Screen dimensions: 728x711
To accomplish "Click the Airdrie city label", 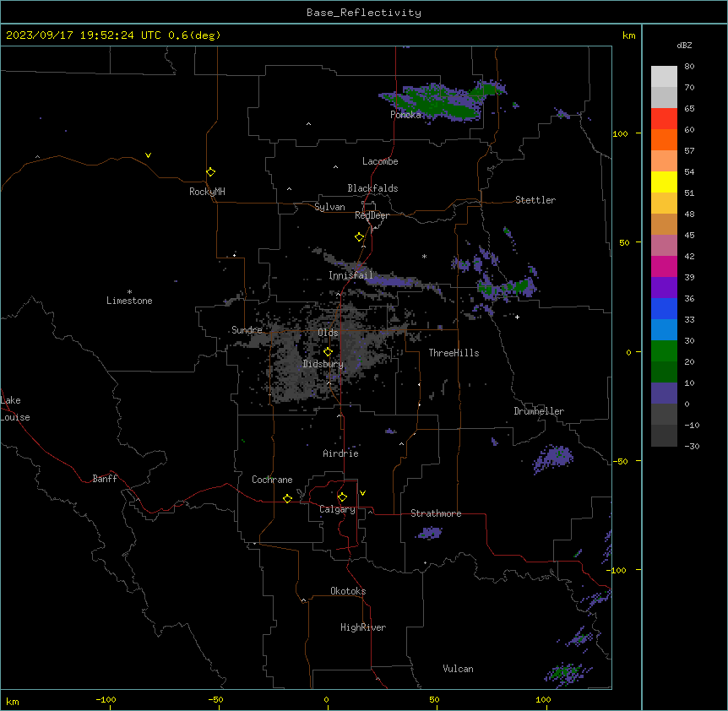I will [x=340, y=453].
